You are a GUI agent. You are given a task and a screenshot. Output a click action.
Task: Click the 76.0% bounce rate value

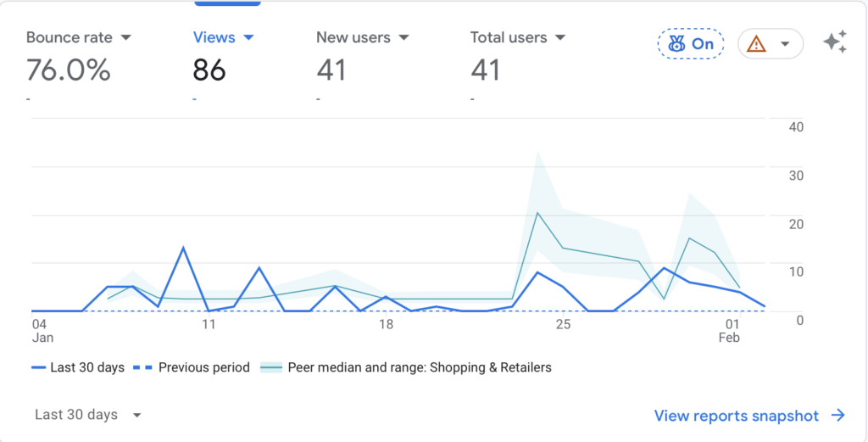click(x=68, y=70)
